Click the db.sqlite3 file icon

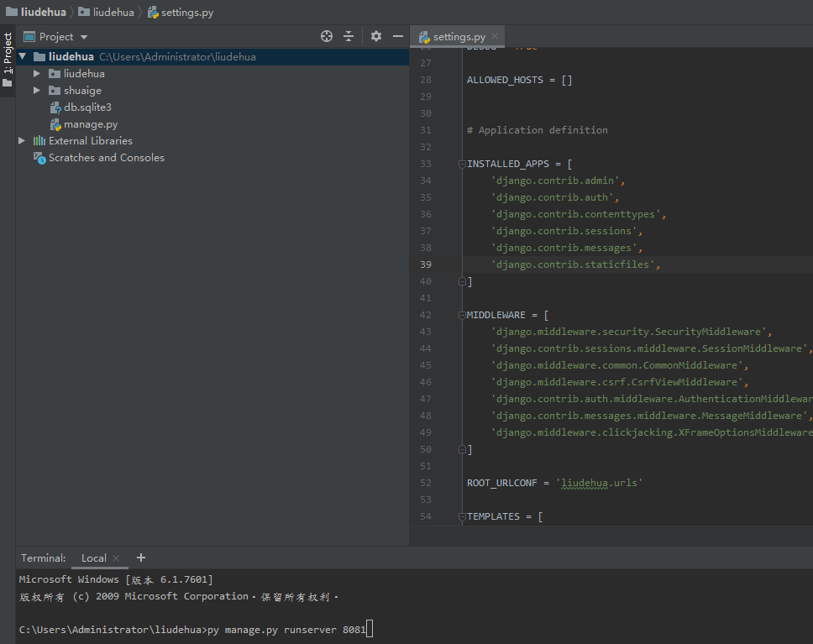pos(55,107)
